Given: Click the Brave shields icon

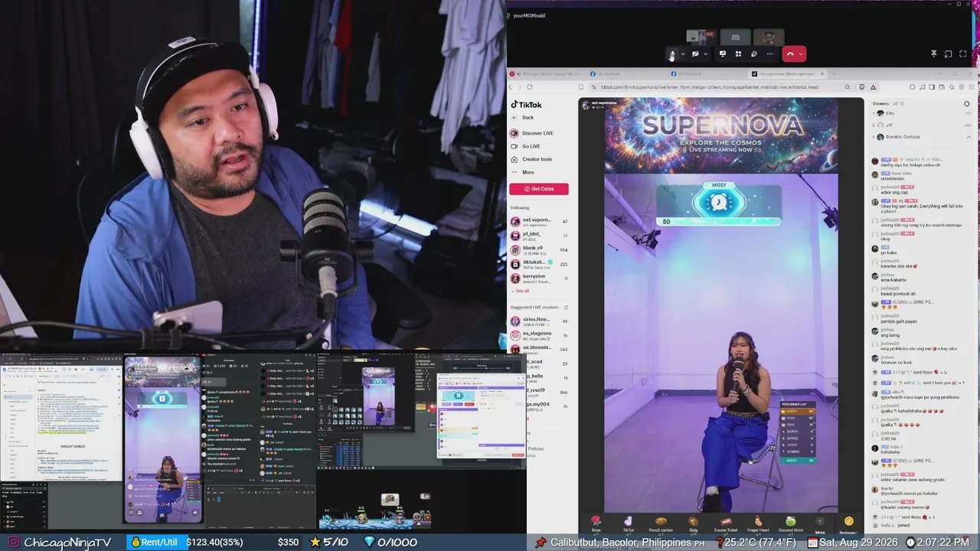Looking at the screenshot, I should point(862,87).
